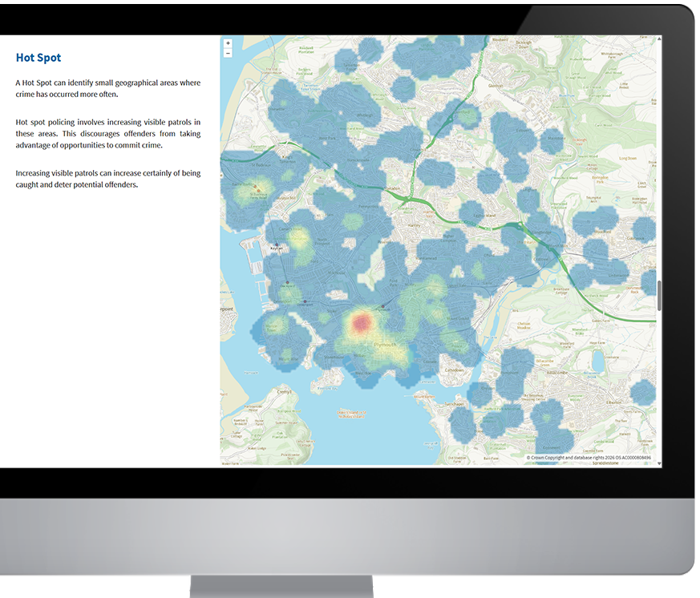700x598 pixels.
Task: Click the Crown Copyright attribution text
Action: tap(589, 458)
